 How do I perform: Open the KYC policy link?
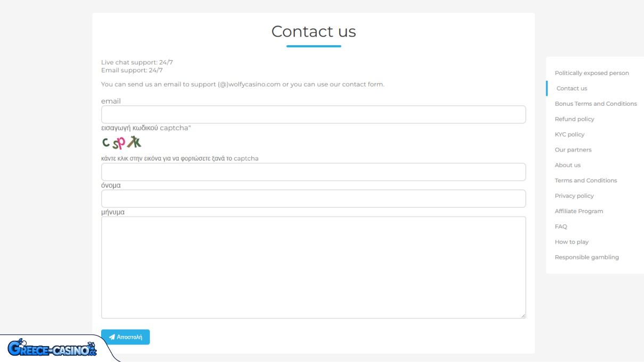click(x=569, y=134)
